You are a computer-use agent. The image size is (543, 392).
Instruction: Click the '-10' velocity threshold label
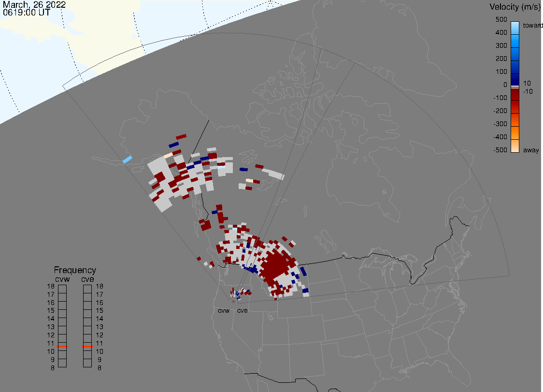point(528,92)
